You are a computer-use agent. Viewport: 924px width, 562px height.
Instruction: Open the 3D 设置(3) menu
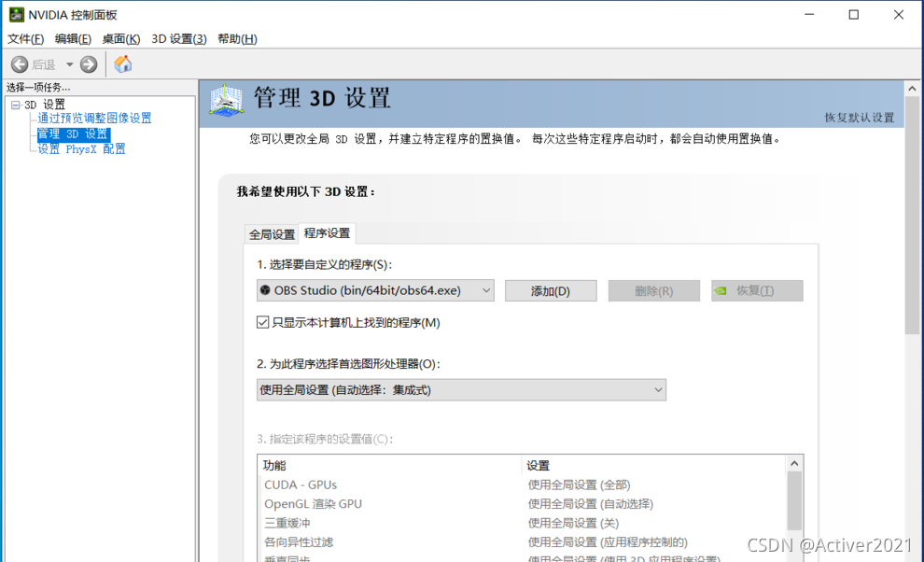[x=179, y=39]
